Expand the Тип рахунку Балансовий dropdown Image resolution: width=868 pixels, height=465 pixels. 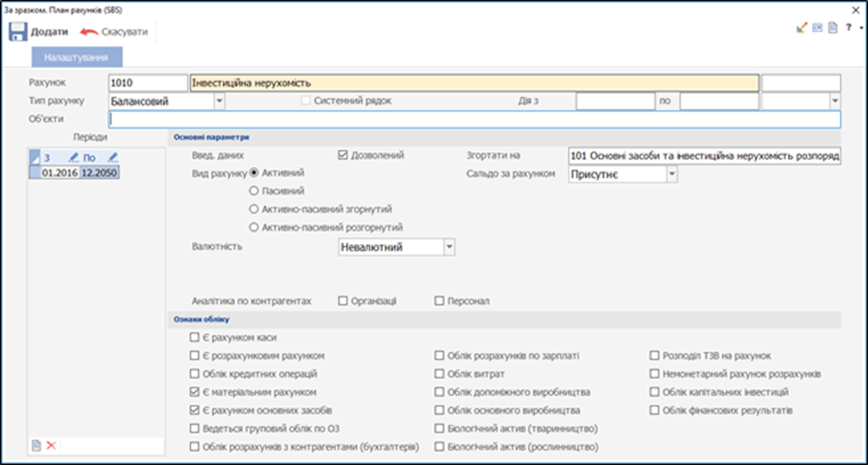coord(219,101)
